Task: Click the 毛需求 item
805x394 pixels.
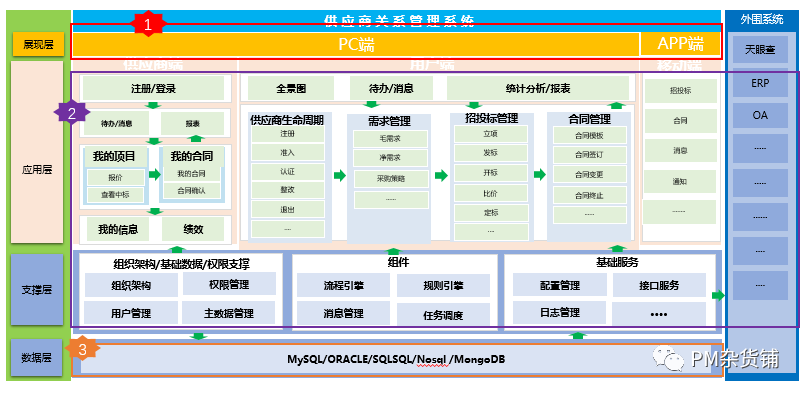Action: (x=390, y=139)
